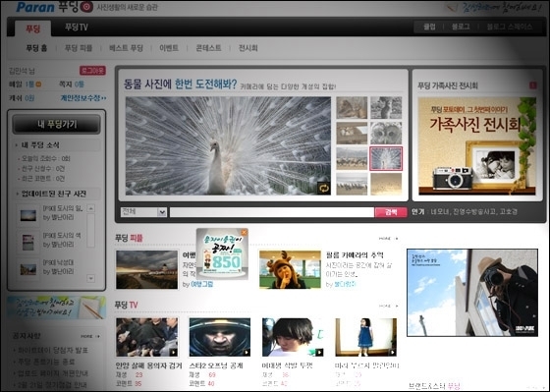Open the lighthouse landscape thumbnail in 푸딩 피플
The image size is (550, 392).
click(146, 269)
